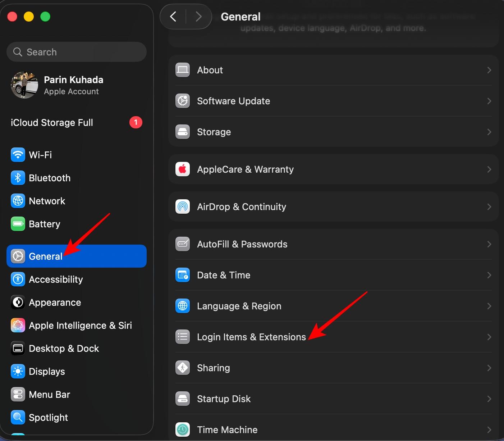The height and width of the screenshot is (441, 504).
Task: Click the Battery label text
Action: (x=45, y=224)
